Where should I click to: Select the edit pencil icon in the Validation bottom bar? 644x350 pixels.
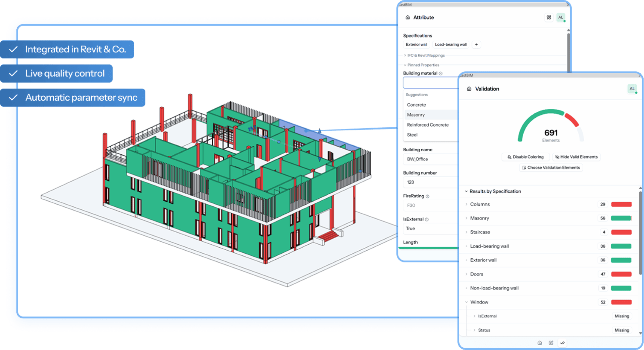(x=551, y=343)
